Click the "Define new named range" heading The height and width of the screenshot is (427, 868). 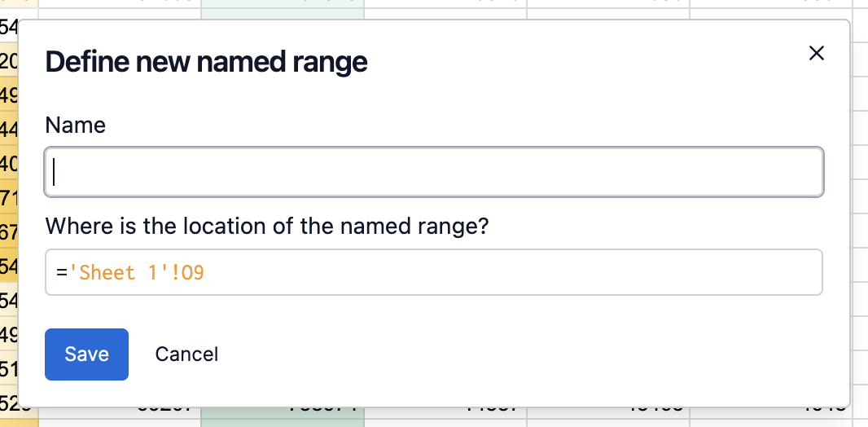coord(206,62)
